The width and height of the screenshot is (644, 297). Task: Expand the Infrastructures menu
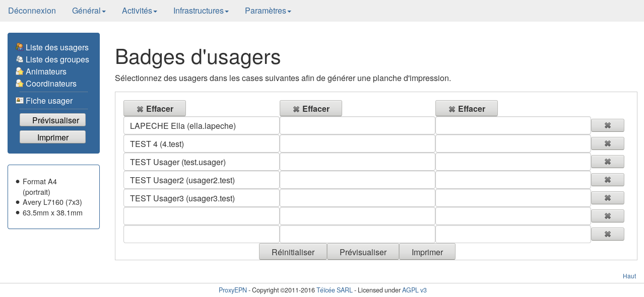201,11
